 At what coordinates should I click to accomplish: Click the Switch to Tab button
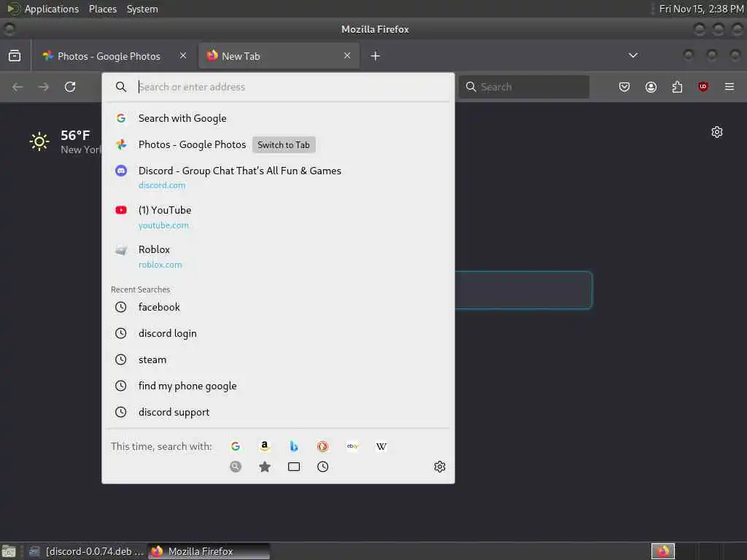(284, 145)
